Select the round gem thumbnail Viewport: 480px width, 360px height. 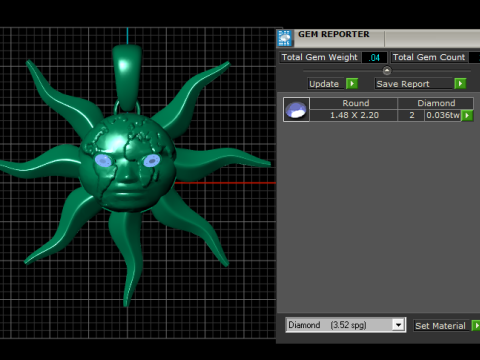coord(296,110)
